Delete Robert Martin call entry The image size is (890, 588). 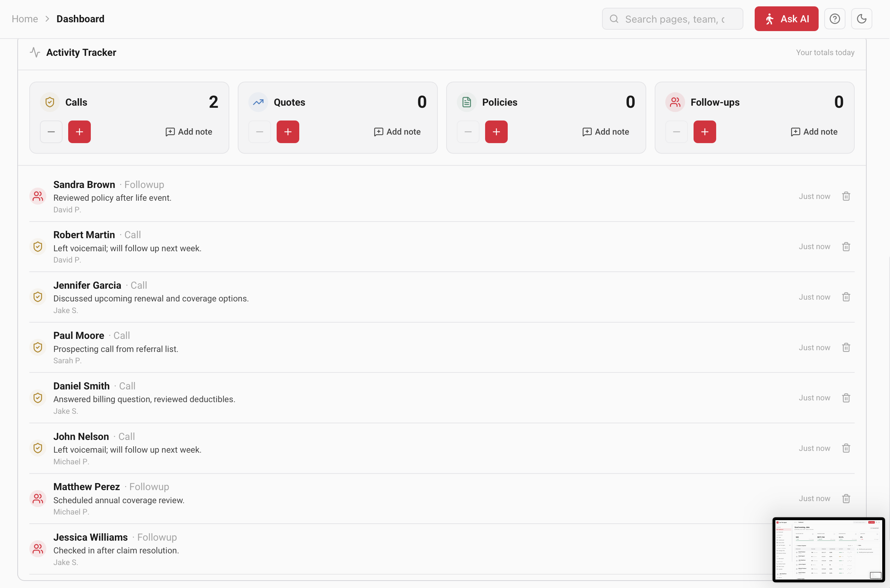point(846,247)
